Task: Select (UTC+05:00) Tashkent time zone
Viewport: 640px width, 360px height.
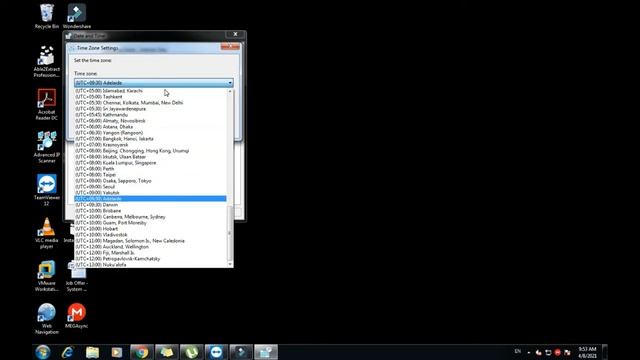Action: (150, 97)
